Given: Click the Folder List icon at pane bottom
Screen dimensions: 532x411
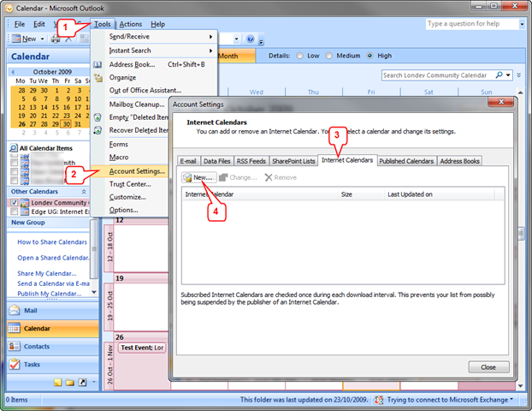Looking at the screenshot, I should [70, 383].
